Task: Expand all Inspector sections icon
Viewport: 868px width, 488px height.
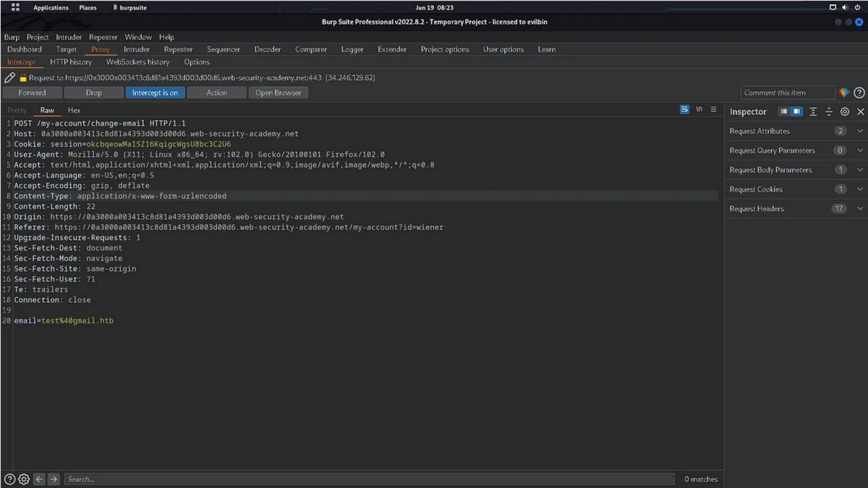Action: 813,112
